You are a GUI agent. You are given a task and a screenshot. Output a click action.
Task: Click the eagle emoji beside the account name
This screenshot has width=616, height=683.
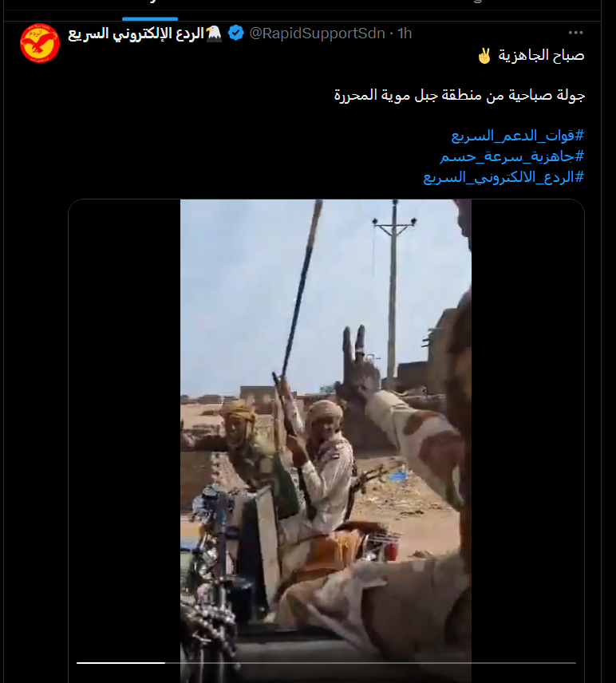point(214,34)
